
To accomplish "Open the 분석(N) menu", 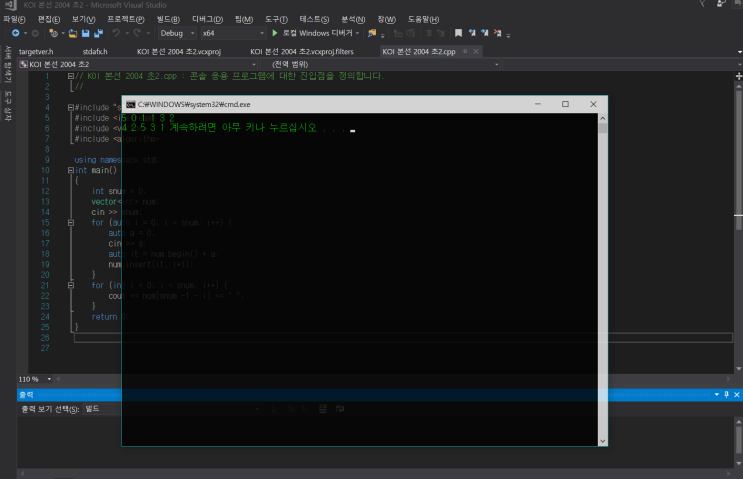I will 353,19.
